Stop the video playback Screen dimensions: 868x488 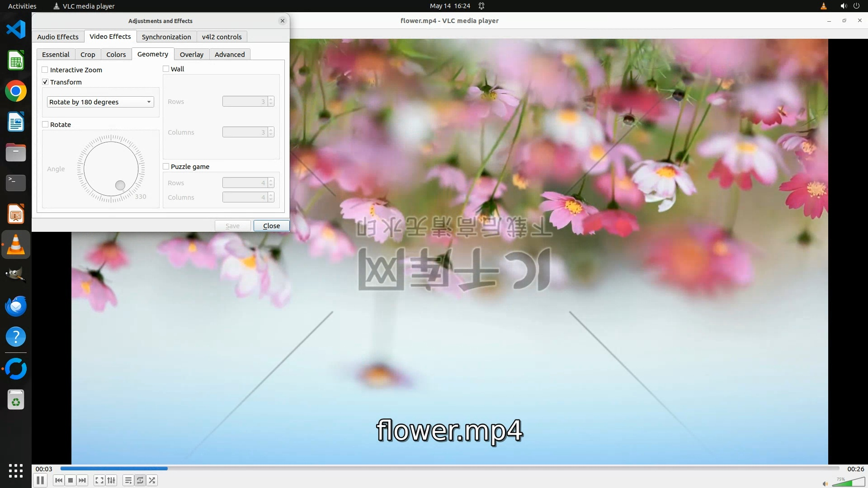71,480
